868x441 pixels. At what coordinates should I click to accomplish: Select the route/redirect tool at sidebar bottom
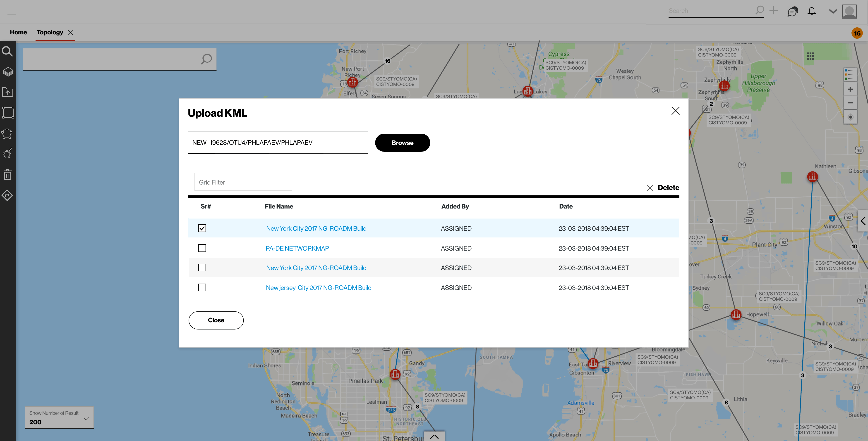[8, 195]
